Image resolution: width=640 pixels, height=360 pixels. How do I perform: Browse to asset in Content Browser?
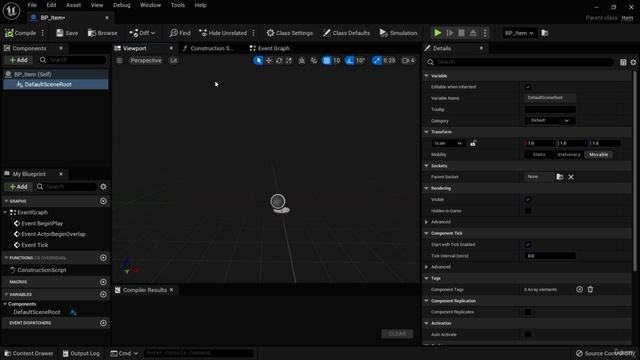[x=102, y=33]
